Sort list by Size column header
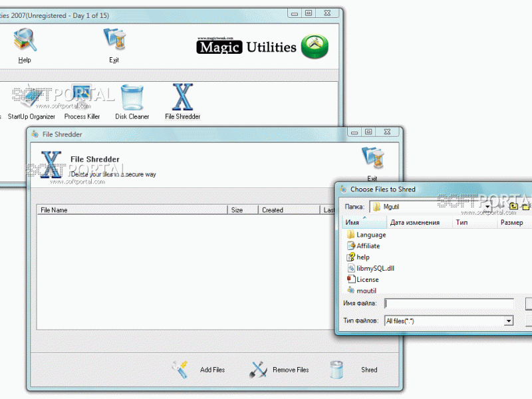Image resolution: width=532 pixels, height=399 pixels. tap(243, 210)
